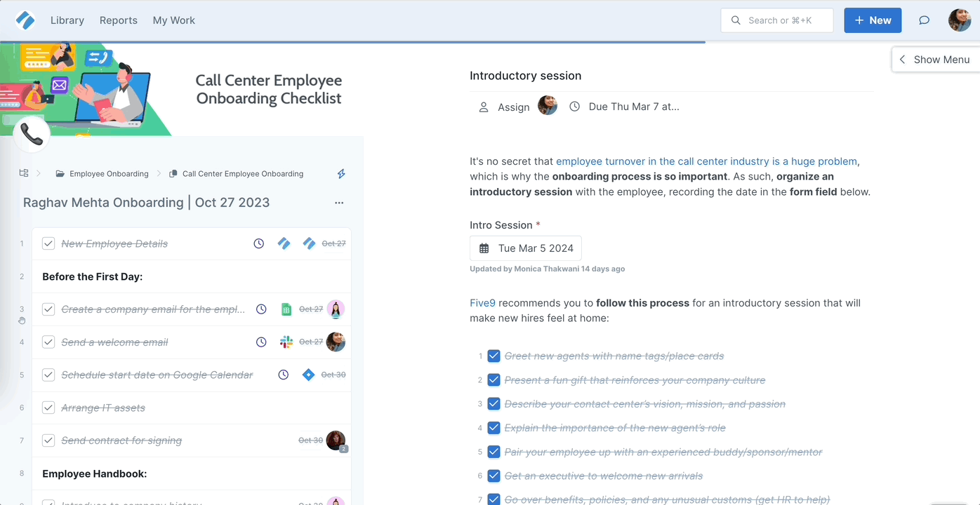
Task: Click the clock icon on New Employee Details
Action: [259, 243]
